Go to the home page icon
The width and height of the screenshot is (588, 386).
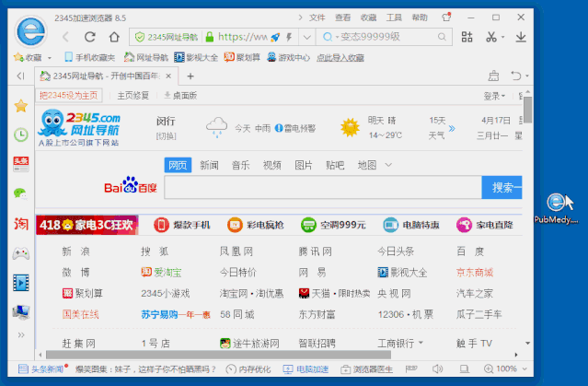point(114,37)
